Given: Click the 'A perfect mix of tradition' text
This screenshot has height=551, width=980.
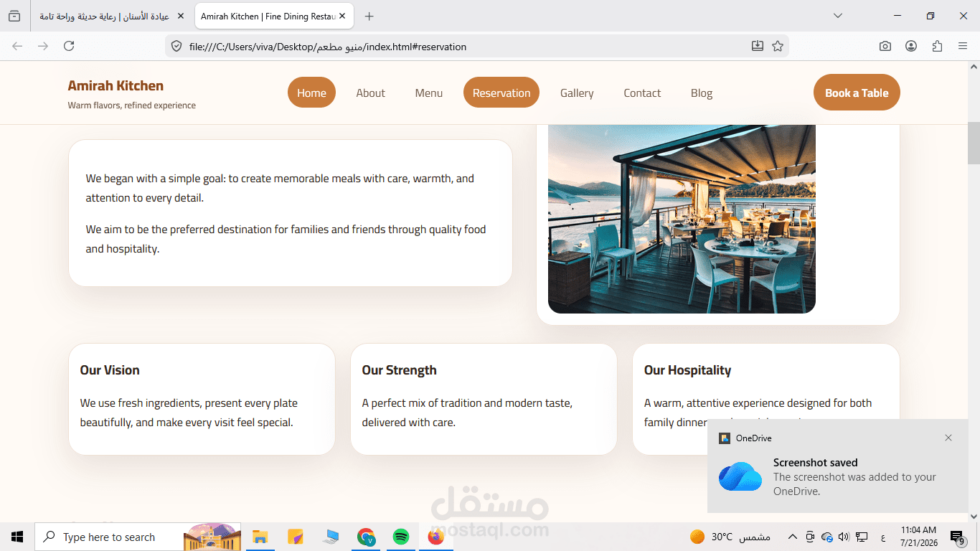Looking at the screenshot, I should coord(467,413).
